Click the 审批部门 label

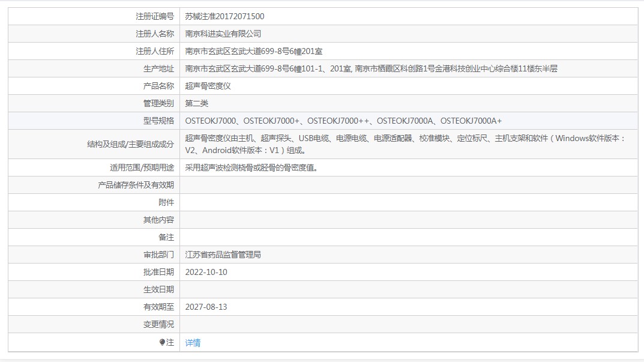pos(158,255)
